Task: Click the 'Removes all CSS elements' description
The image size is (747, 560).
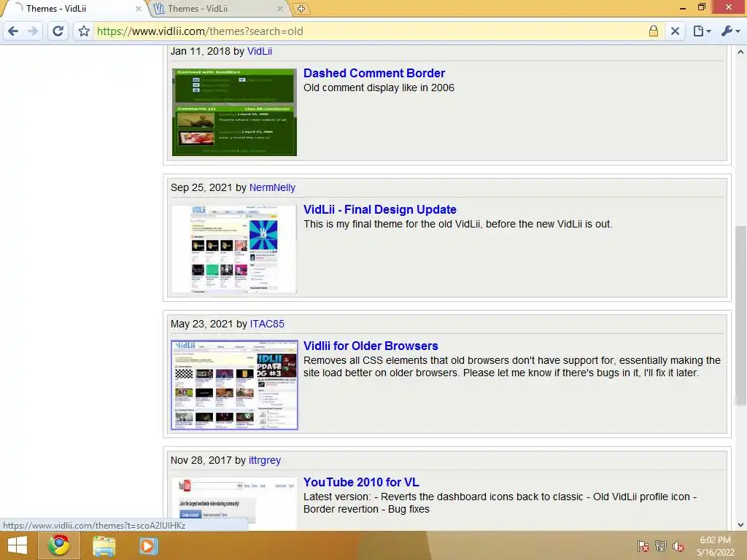Action: click(x=512, y=367)
